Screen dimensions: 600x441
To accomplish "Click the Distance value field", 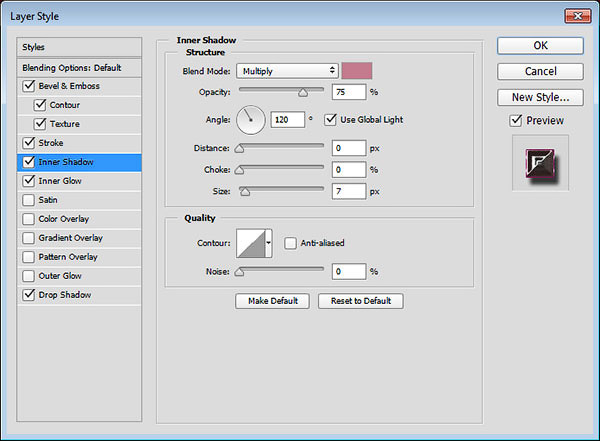I will pos(349,148).
